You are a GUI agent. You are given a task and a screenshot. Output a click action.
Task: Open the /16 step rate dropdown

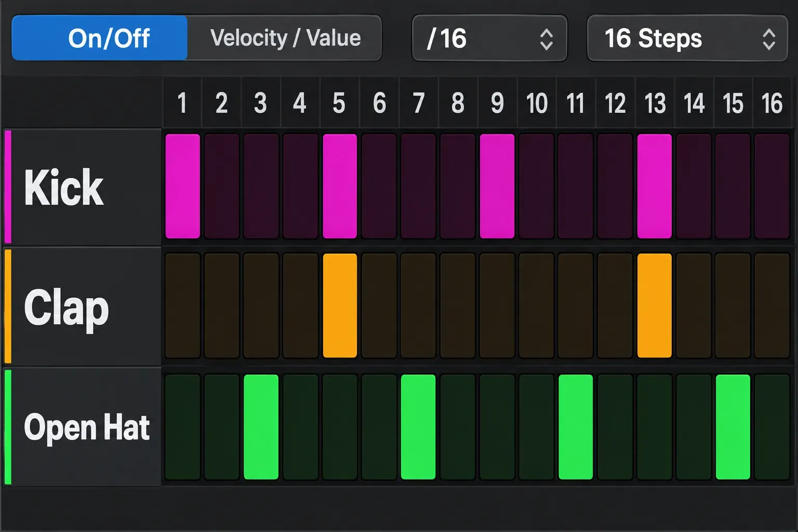(489, 38)
